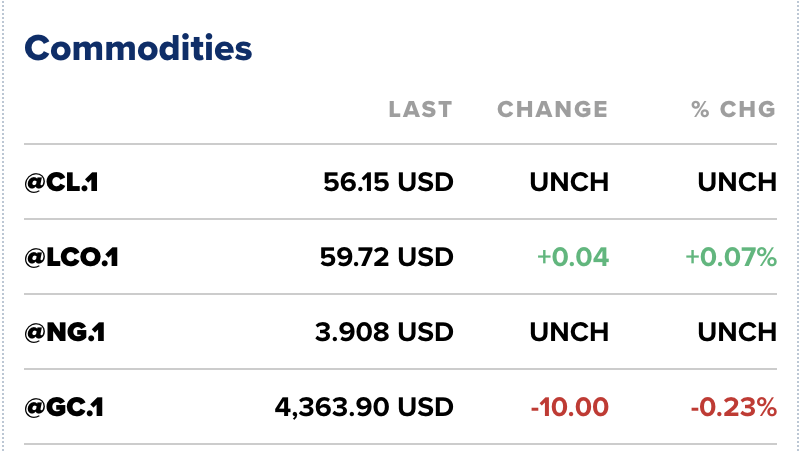Screen dimensions: 812x452
Task: Click UNCH percent change in @NG.1 row
Action: (x=736, y=332)
